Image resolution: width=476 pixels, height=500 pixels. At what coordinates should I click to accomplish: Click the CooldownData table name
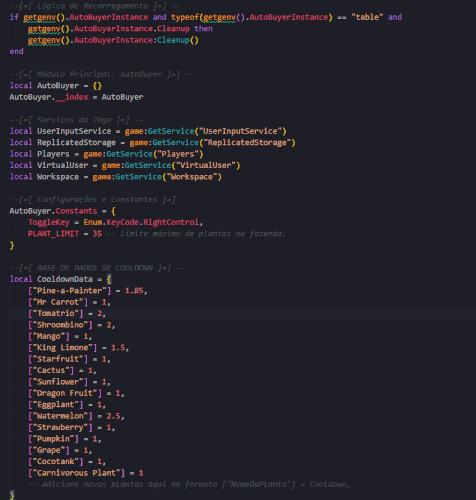(65, 279)
